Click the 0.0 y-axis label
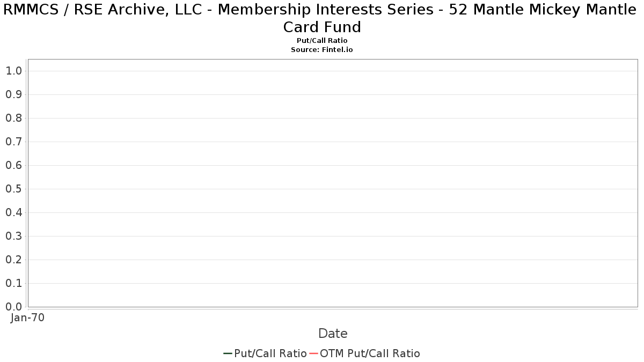The height and width of the screenshot is (362, 644). click(13, 307)
